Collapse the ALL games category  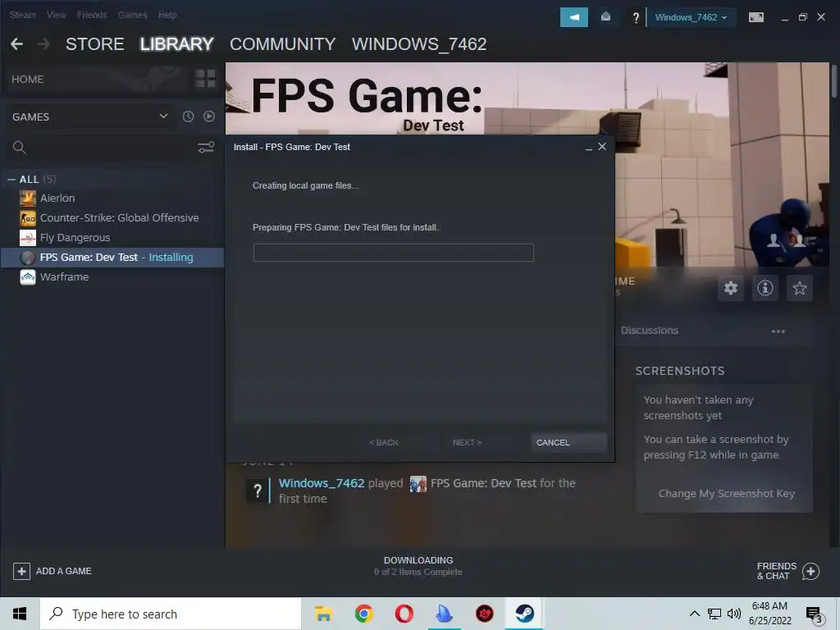[x=11, y=180]
